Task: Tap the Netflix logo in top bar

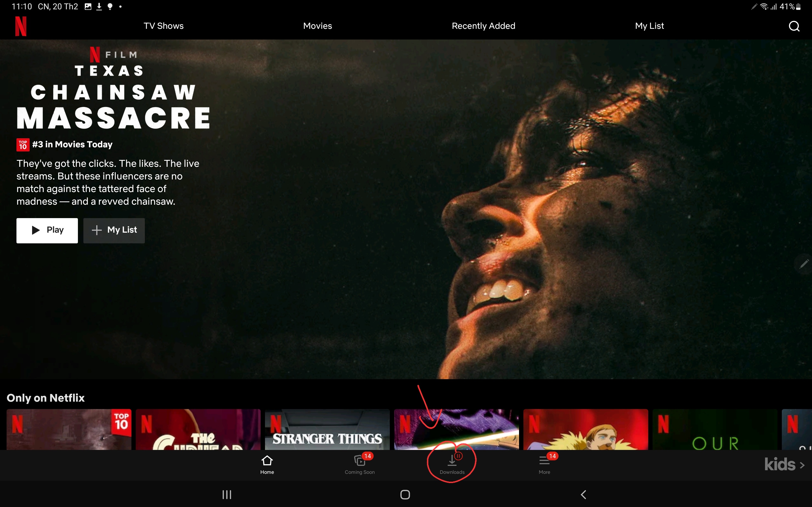Action: tap(21, 26)
